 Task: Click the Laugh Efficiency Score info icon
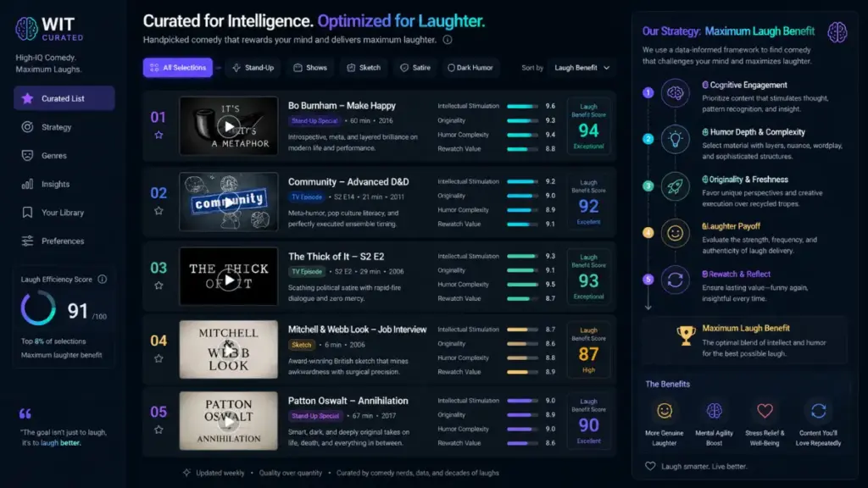(103, 280)
